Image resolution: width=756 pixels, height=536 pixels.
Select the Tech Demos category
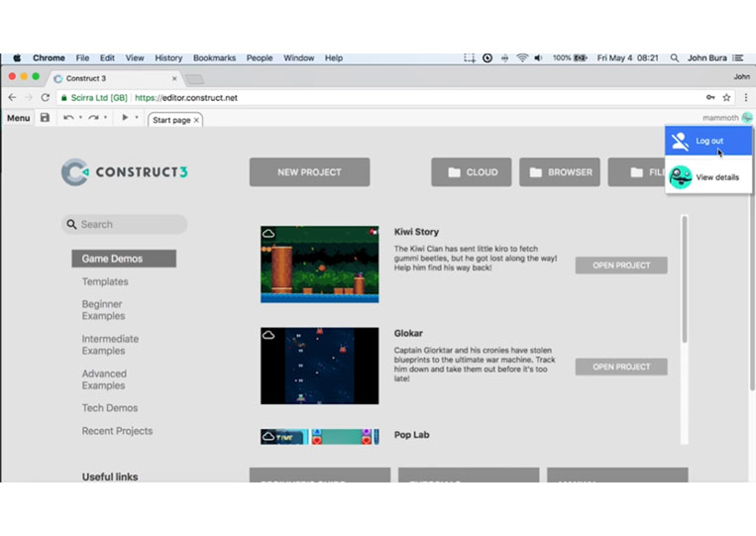(x=109, y=408)
